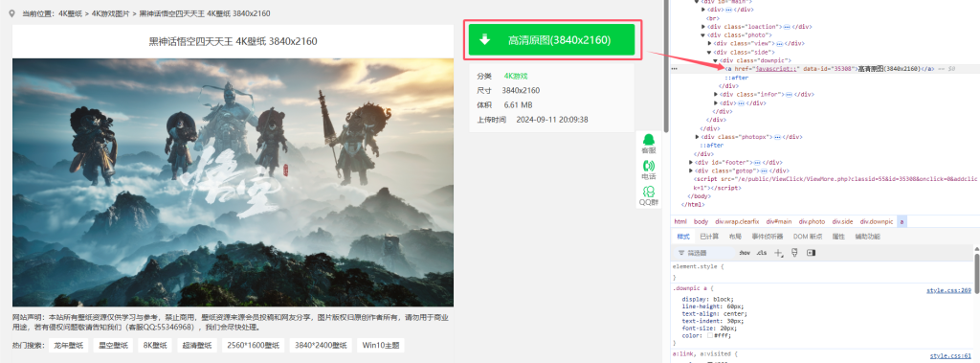Open the DOM 断点 tab
980x363 pixels.
click(x=808, y=237)
